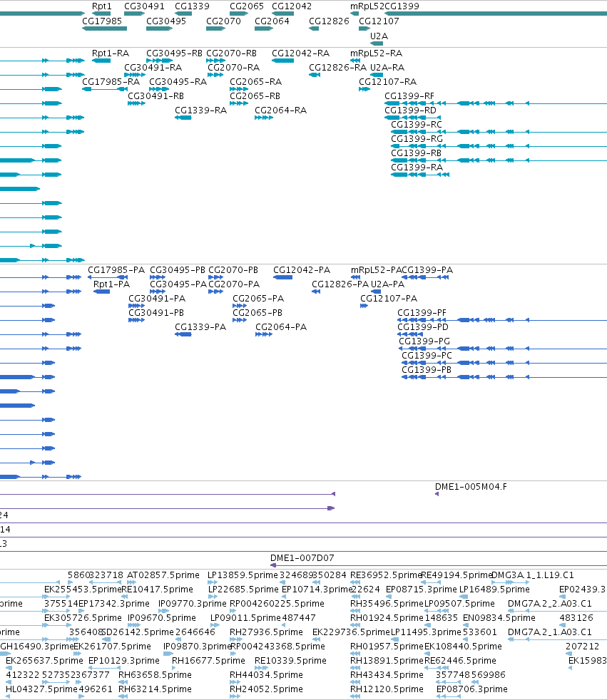Image resolution: width=607 pixels, height=700 pixels.
Task: Open the CG2064-PA protein feature
Action: pyautogui.click(x=264, y=334)
